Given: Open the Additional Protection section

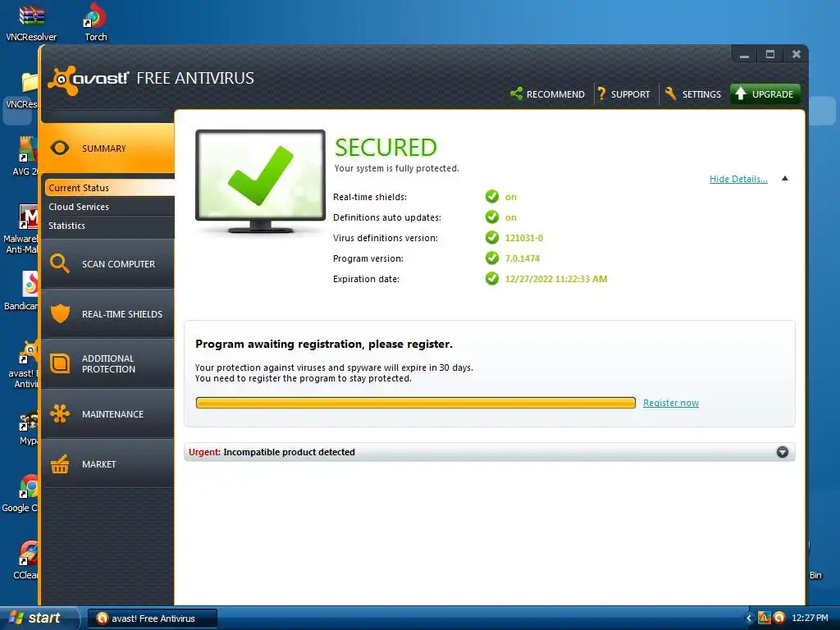Looking at the screenshot, I should (107, 363).
